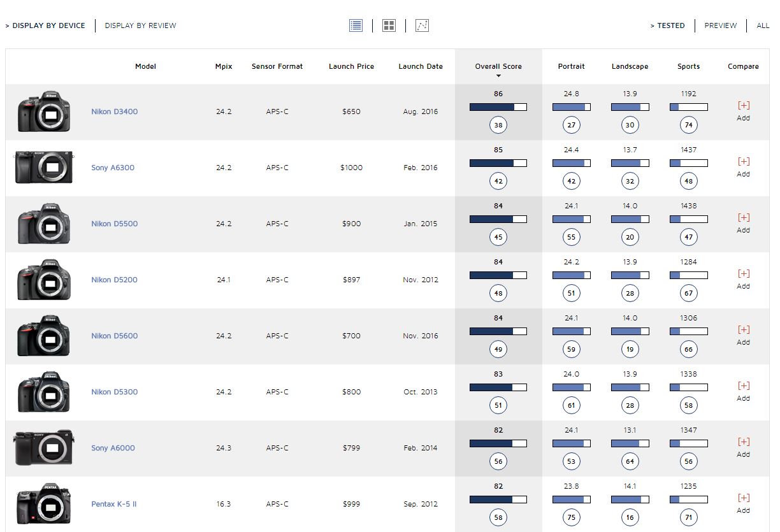The width and height of the screenshot is (780, 532).
Task: Click Nikon D5200 landscape score bar
Action: (x=630, y=275)
